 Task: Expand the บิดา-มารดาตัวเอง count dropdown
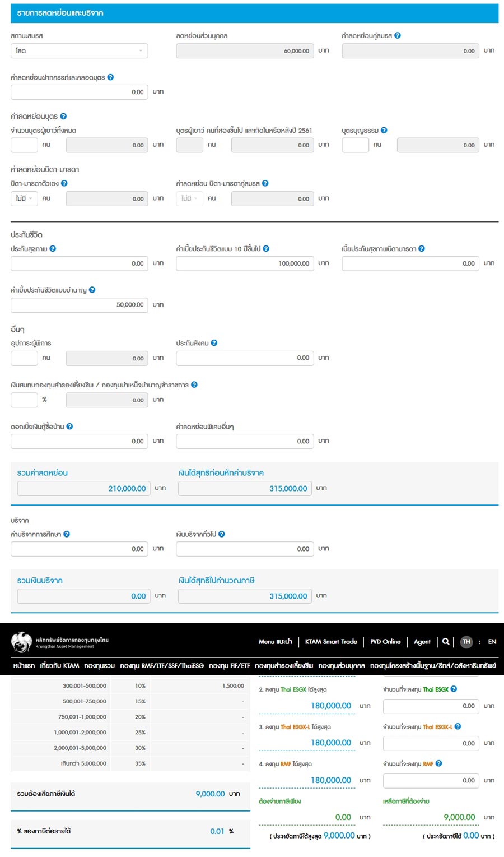[x=24, y=198]
